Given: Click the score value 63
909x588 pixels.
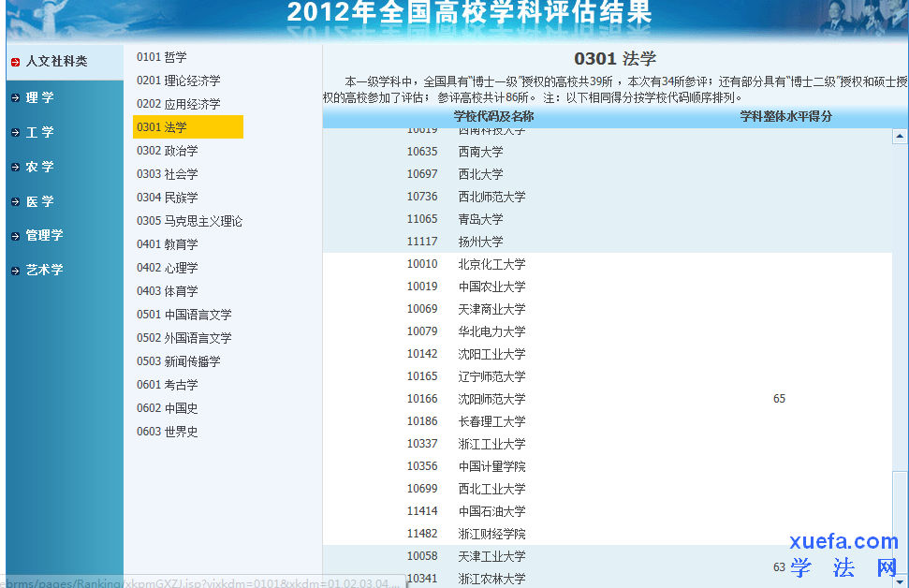Looking at the screenshot, I should pyautogui.click(x=779, y=567).
